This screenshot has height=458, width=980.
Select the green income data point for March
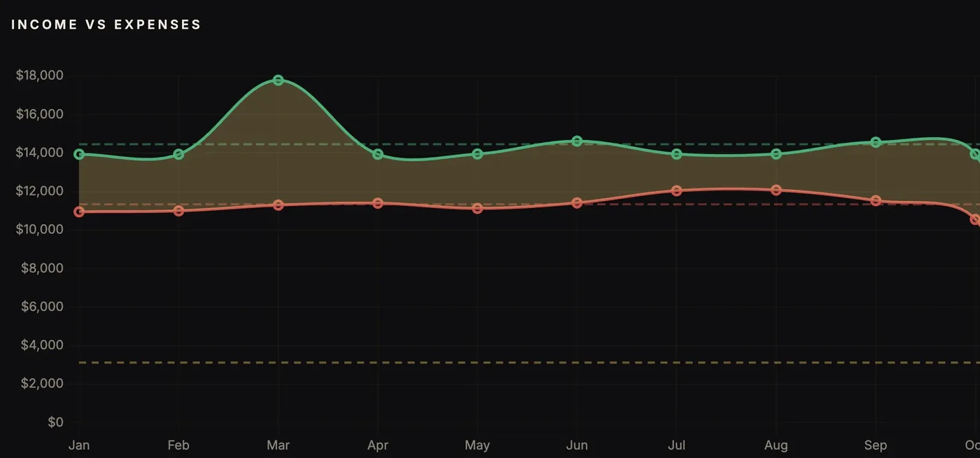(x=279, y=81)
